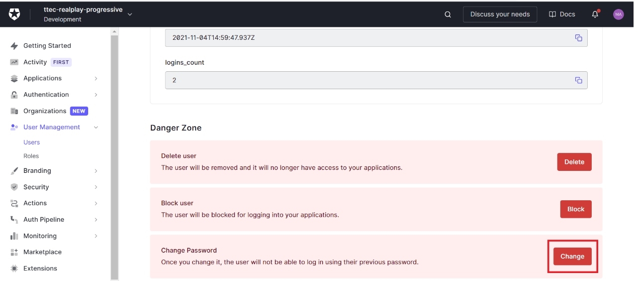The width and height of the screenshot is (644, 281).
Task: Click the sidebar scrollbar up arrow
Action: tap(115, 32)
